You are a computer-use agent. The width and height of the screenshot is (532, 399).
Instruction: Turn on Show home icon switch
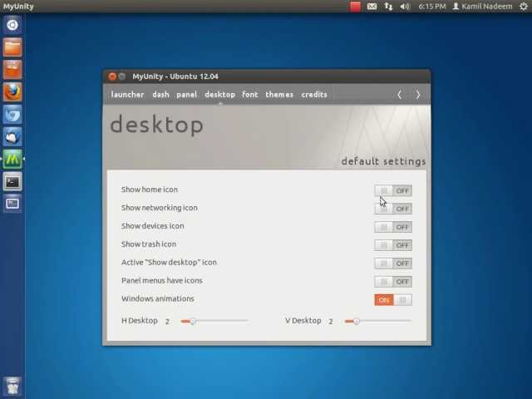393,190
